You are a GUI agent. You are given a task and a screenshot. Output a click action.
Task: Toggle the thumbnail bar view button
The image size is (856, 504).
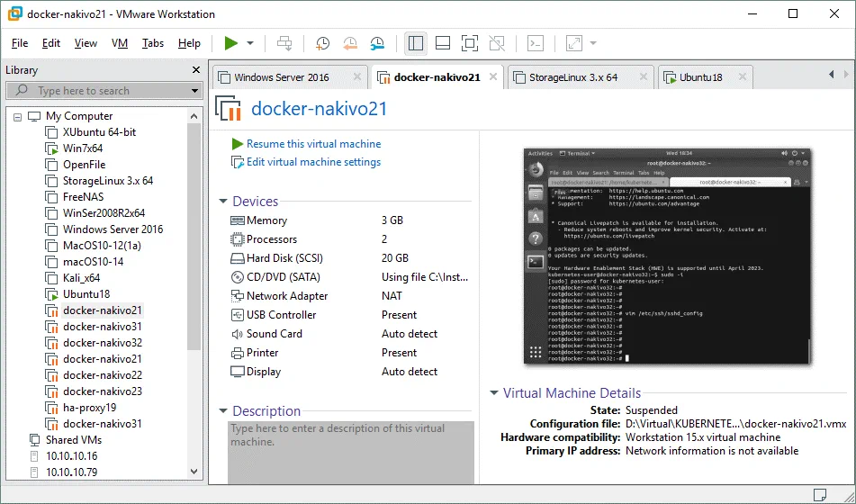click(x=442, y=43)
